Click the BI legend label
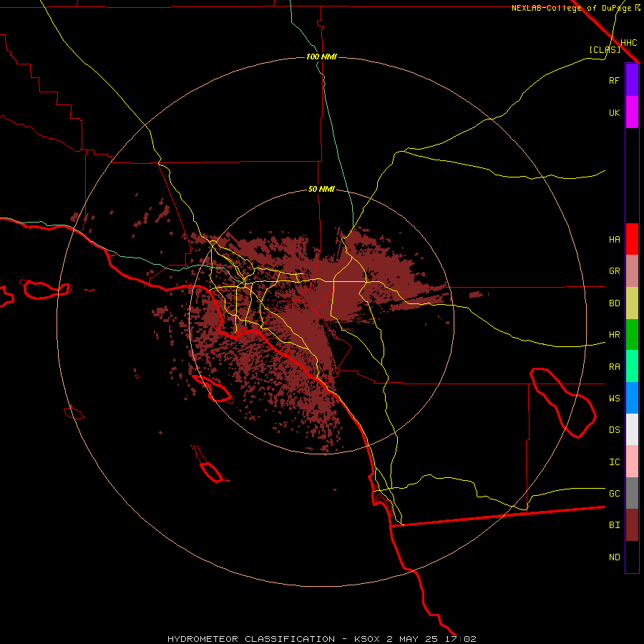The width and height of the screenshot is (644, 644). [615, 525]
